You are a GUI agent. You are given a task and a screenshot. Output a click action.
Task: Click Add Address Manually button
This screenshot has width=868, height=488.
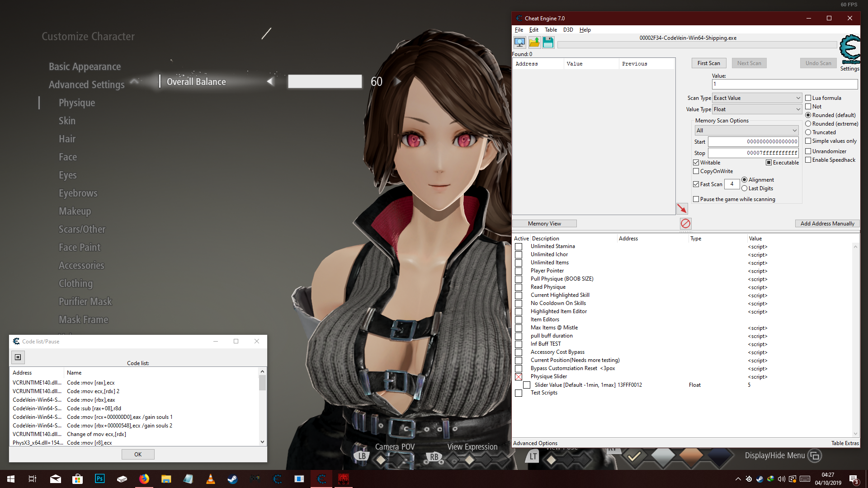[x=827, y=224]
